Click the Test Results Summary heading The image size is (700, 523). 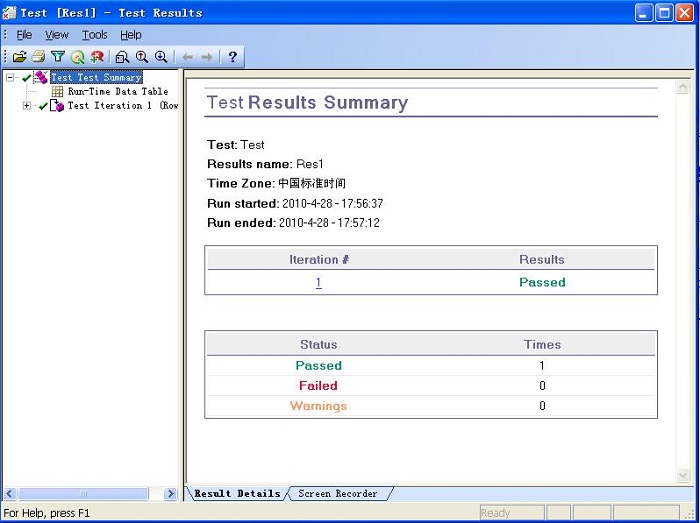tap(307, 103)
